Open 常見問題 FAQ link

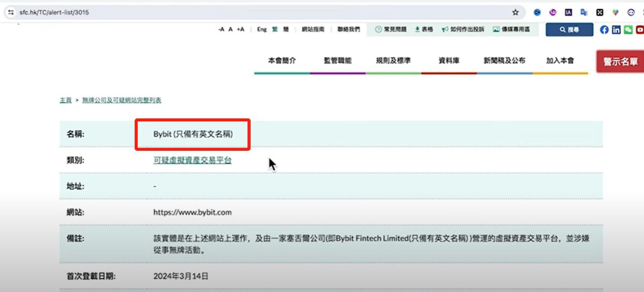tap(391, 30)
